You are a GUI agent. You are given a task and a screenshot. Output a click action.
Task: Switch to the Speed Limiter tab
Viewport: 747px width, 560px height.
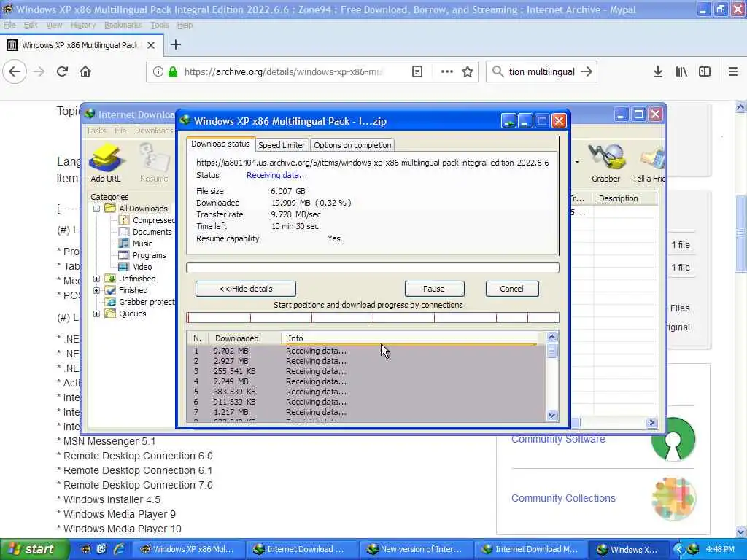pos(282,145)
